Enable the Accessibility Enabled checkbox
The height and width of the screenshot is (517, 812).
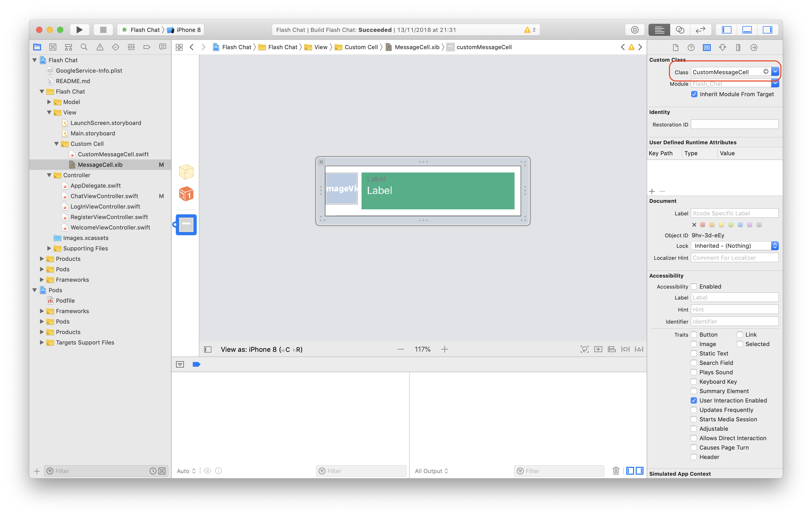click(x=694, y=286)
